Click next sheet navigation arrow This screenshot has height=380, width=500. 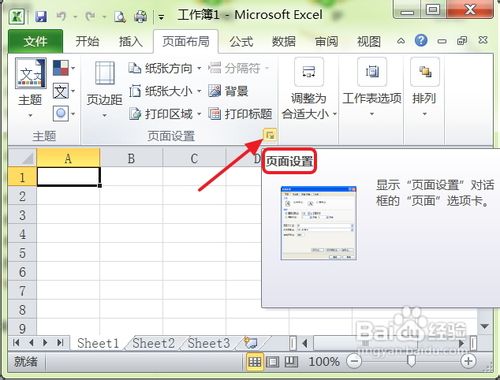(x=45, y=342)
